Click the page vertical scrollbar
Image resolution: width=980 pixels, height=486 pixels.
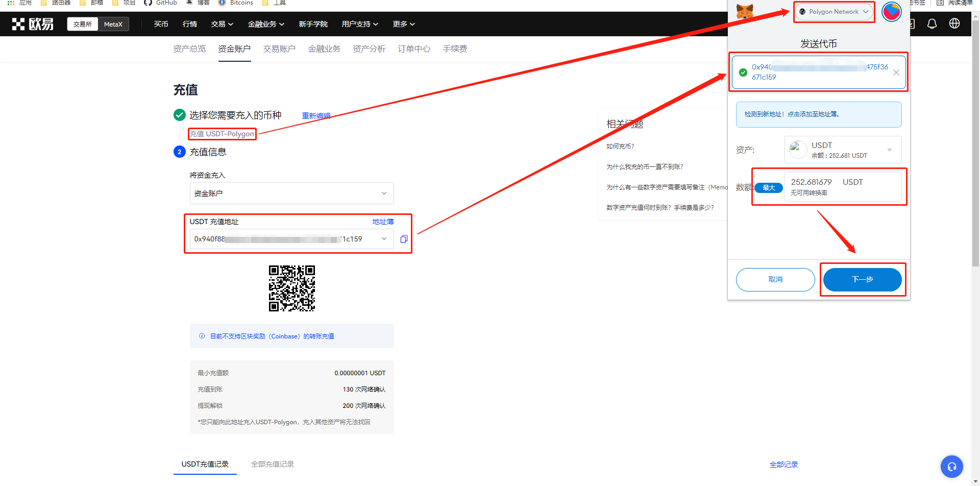975,143
